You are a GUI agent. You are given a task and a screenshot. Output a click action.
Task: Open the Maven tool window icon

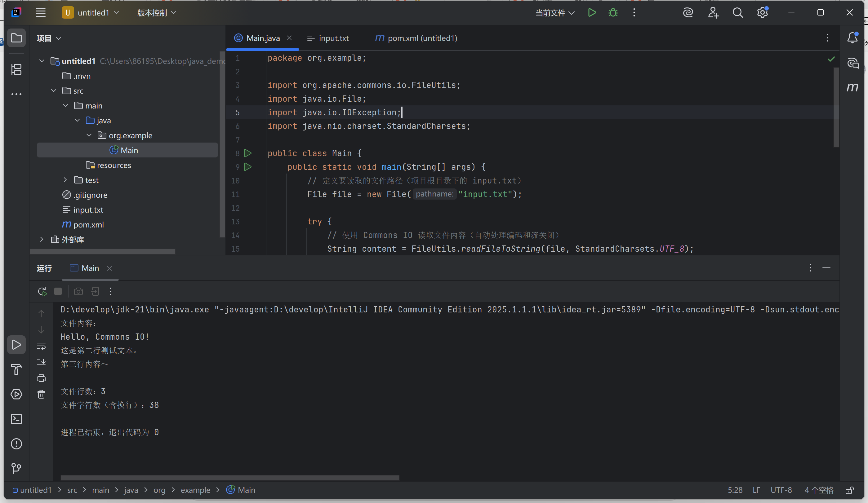(852, 87)
